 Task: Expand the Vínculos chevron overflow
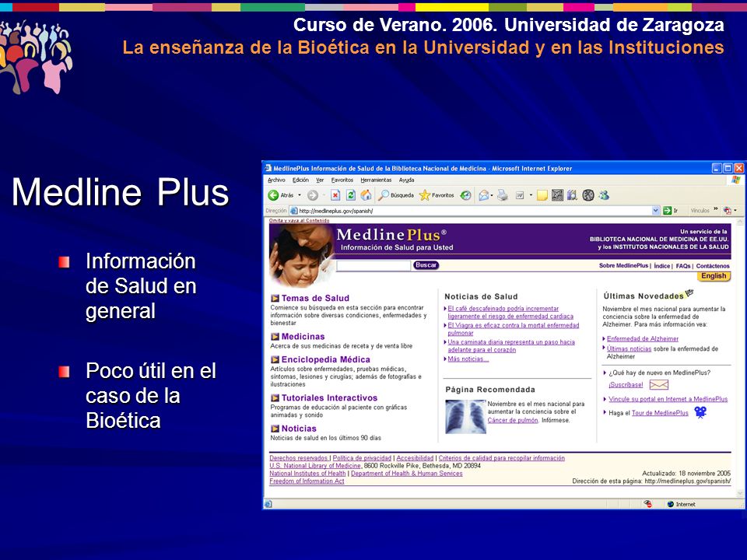pos(716,209)
